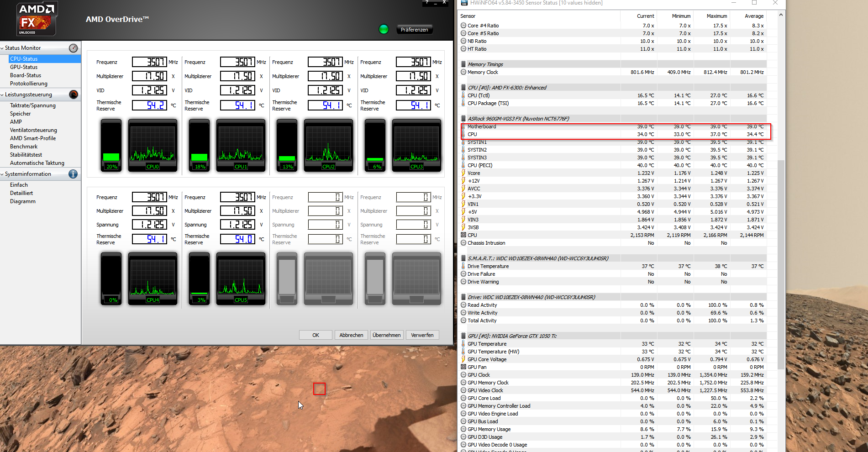Click the CPU2 usage bar showing 13%

287,146
